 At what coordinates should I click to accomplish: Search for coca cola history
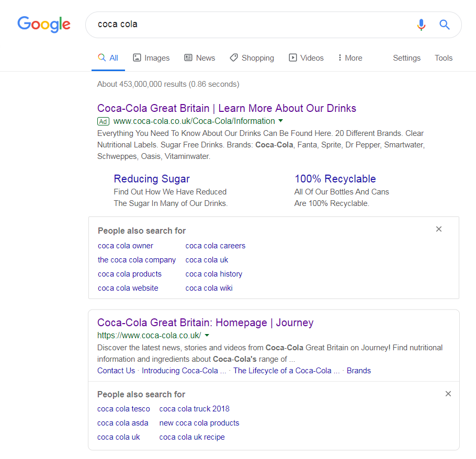click(214, 274)
